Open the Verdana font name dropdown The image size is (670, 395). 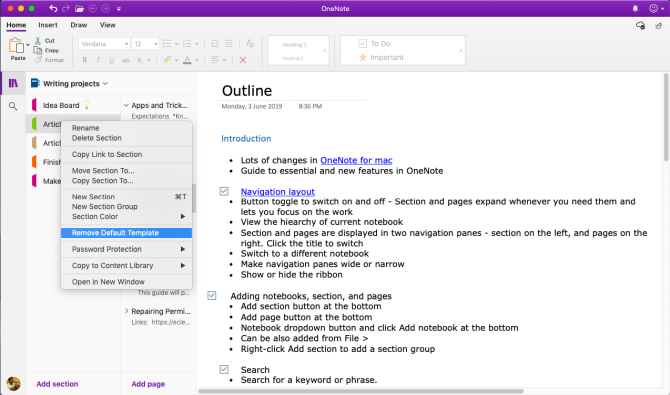[x=104, y=44]
